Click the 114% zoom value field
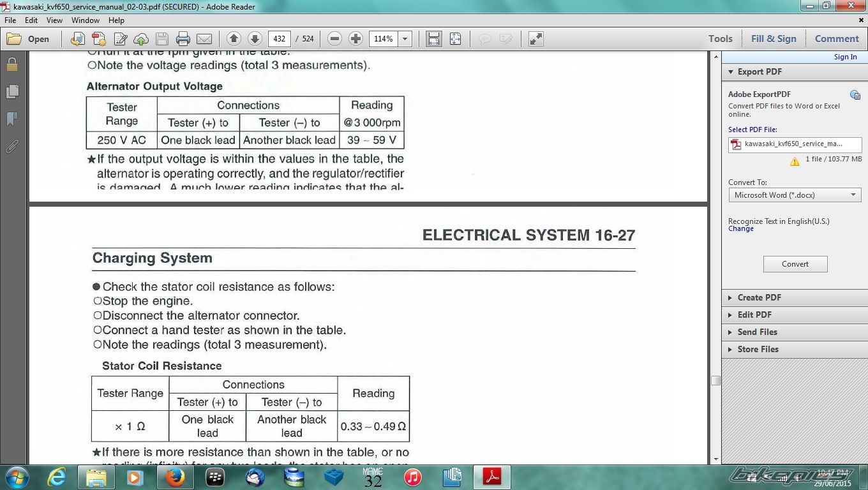 (x=384, y=39)
